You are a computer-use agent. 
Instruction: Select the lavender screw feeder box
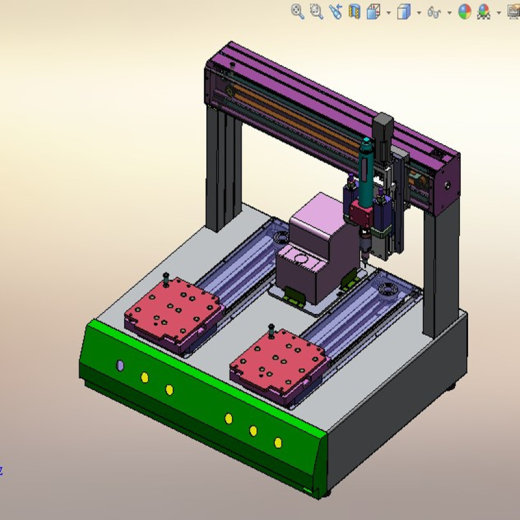tap(317, 247)
